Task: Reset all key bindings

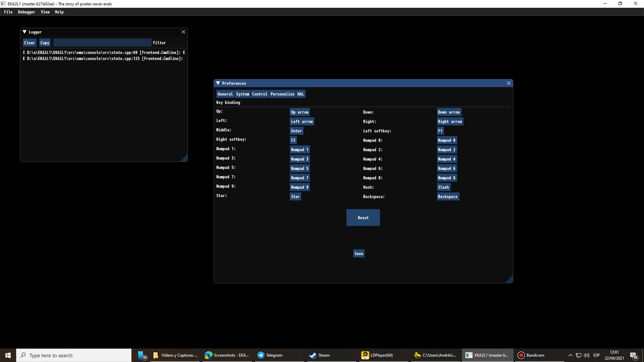Action: tap(363, 218)
